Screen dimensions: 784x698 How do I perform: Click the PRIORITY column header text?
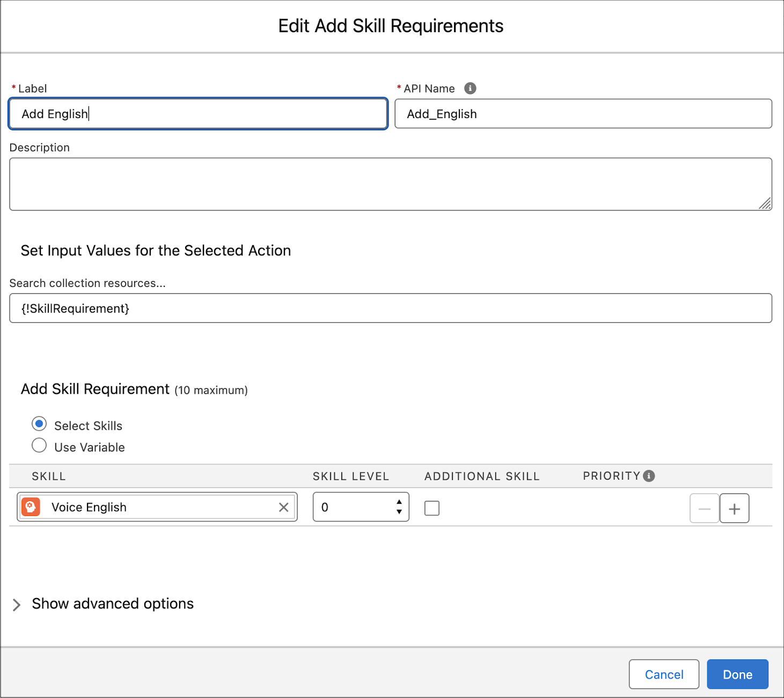click(x=612, y=476)
